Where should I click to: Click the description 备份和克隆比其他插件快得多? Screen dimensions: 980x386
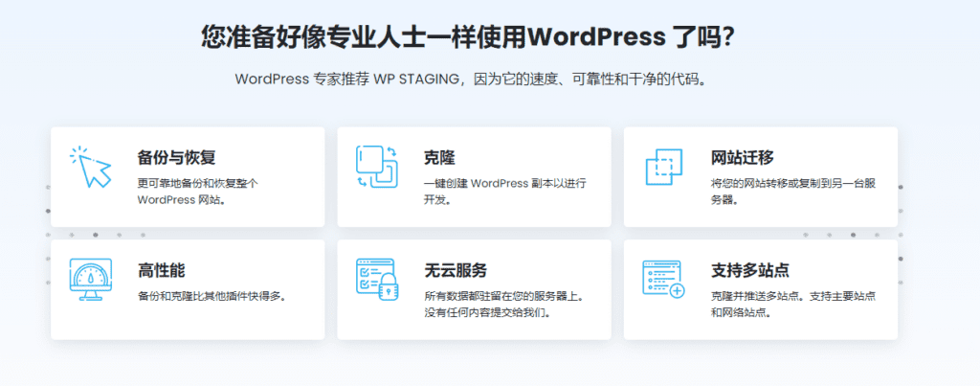pyautogui.click(x=212, y=297)
